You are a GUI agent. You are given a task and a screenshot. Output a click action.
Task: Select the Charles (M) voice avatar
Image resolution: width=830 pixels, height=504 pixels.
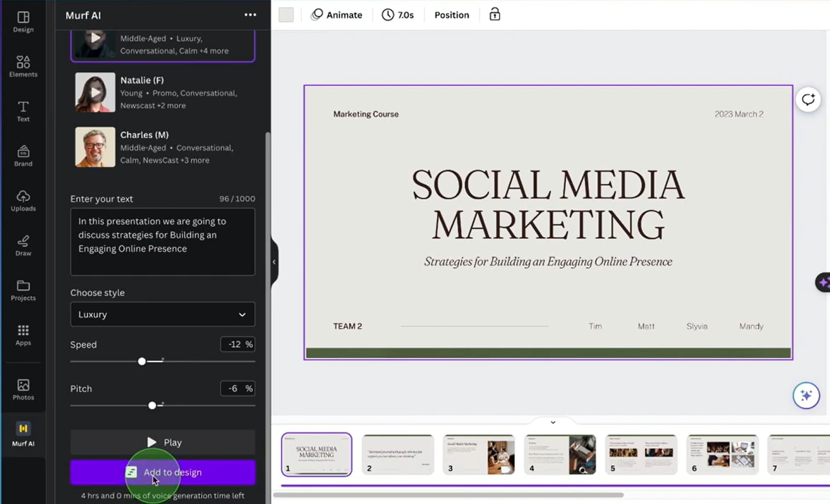pyautogui.click(x=95, y=147)
